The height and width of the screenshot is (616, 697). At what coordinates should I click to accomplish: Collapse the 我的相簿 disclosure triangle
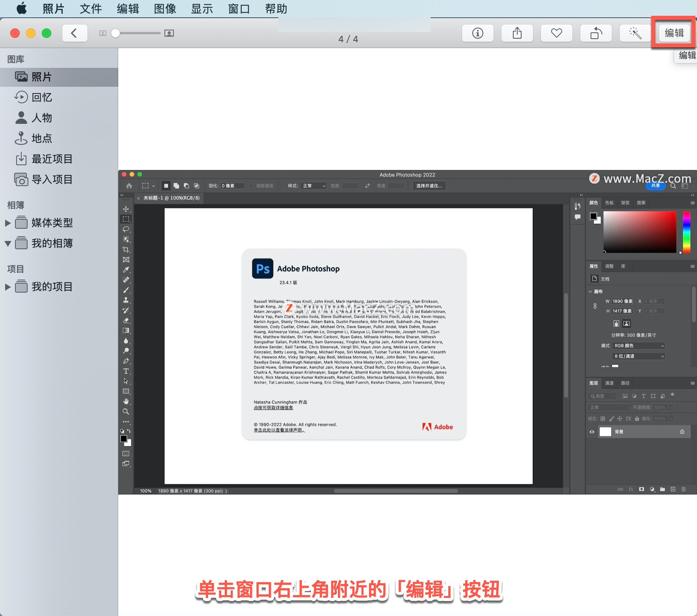pos(7,244)
